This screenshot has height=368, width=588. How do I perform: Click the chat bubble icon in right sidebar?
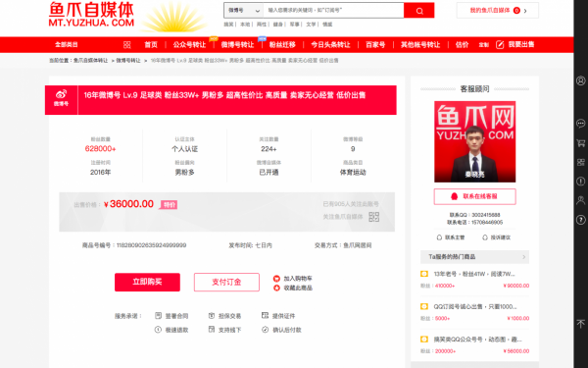tap(580, 124)
